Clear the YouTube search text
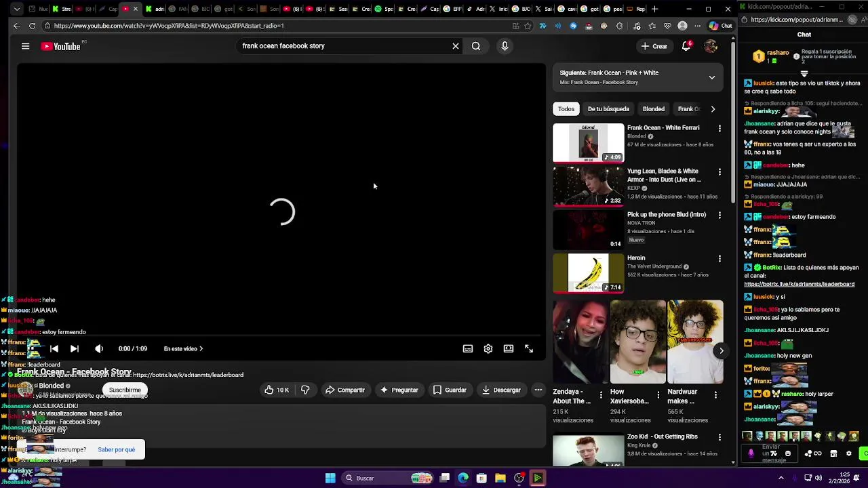The width and height of the screenshot is (868, 488). (456, 46)
